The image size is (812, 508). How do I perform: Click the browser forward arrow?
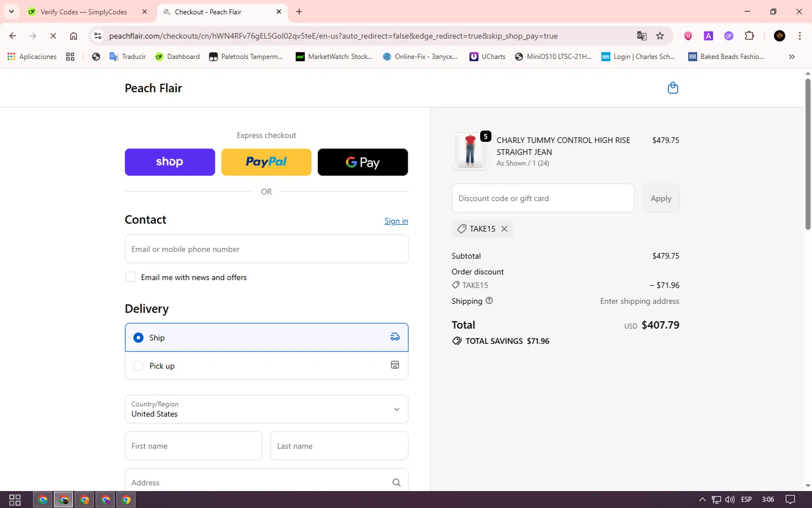point(33,36)
